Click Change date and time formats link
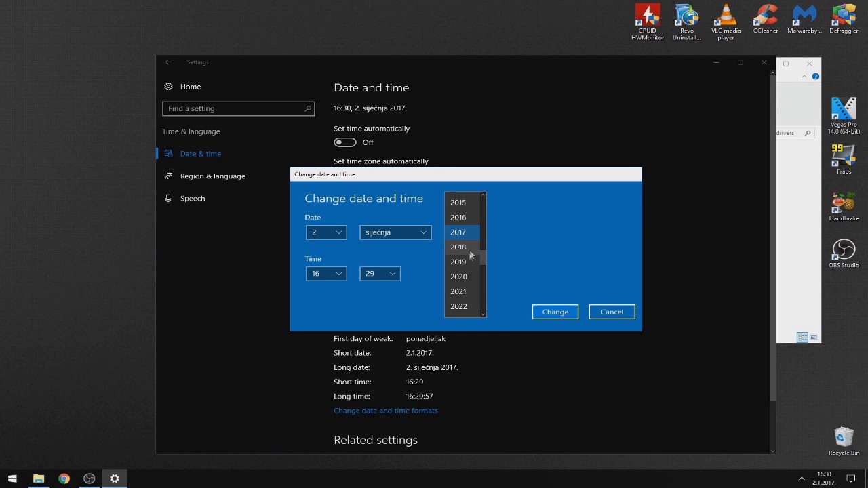The width and height of the screenshot is (868, 488). tap(386, 411)
